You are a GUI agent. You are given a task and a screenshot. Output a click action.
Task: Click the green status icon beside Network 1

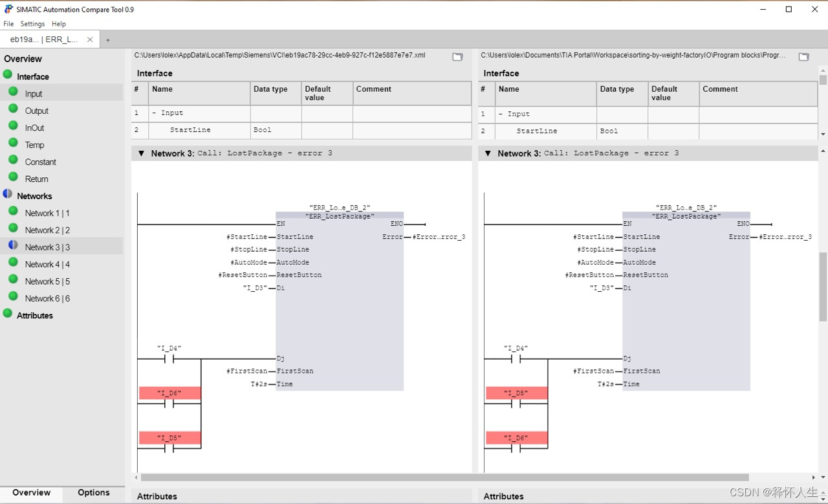pos(13,210)
